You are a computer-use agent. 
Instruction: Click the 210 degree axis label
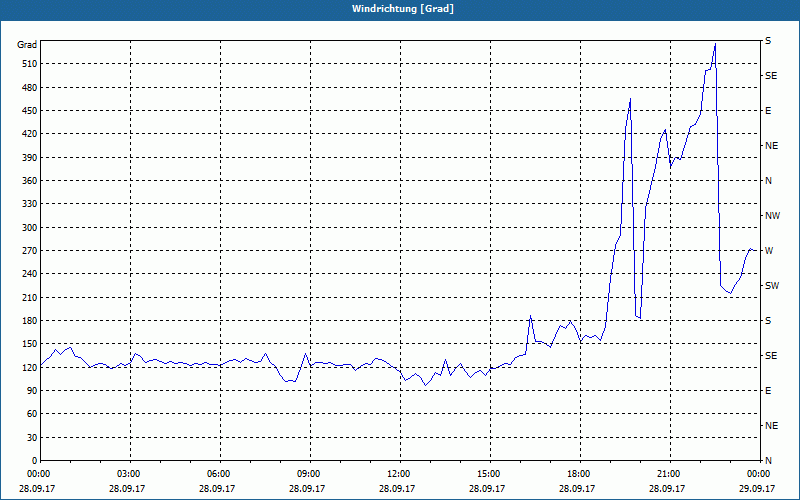click(x=30, y=297)
